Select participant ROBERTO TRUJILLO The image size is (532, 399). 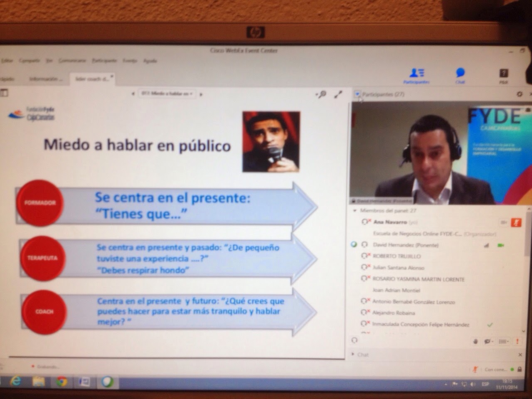pyautogui.click(x=397, y=256)
